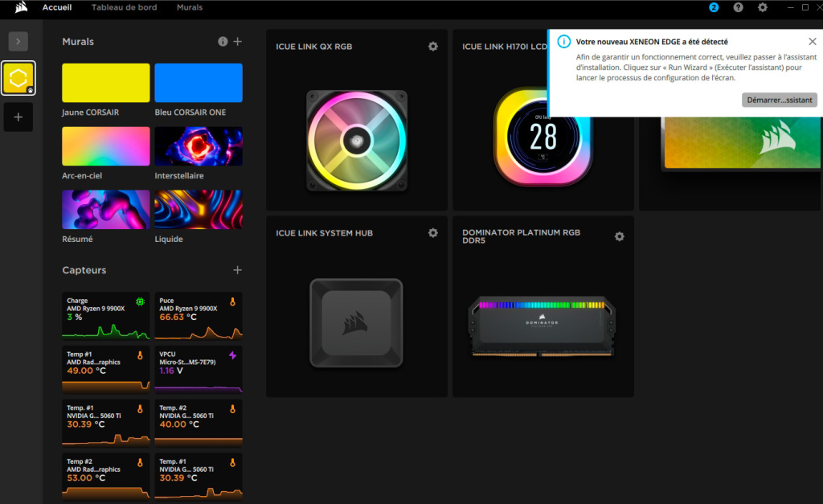The image size is (823, 504).
Task: Select the yellow profile icon in sidebar
Action: [18, 79]
